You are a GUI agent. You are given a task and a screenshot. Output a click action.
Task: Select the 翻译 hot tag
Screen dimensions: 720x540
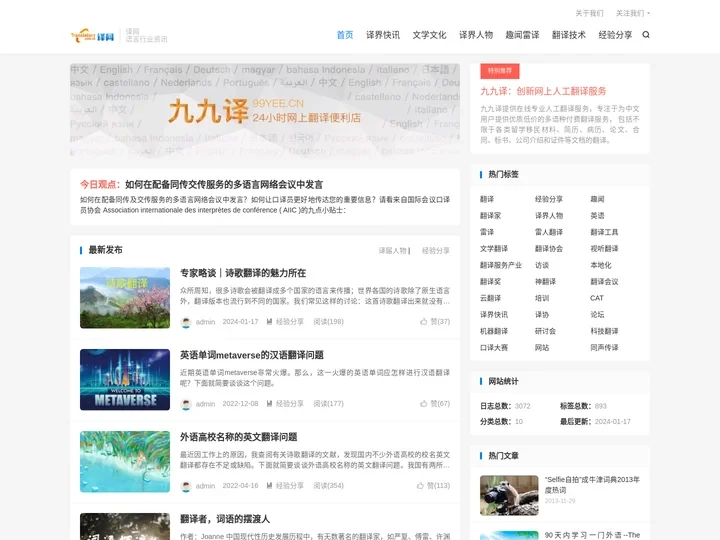point(487,199)
